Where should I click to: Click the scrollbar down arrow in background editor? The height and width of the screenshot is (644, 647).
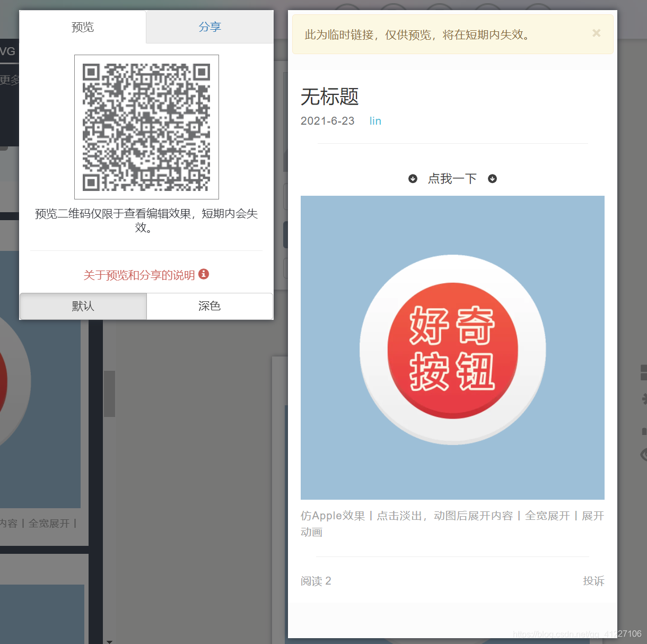click(x=109, y=641)
